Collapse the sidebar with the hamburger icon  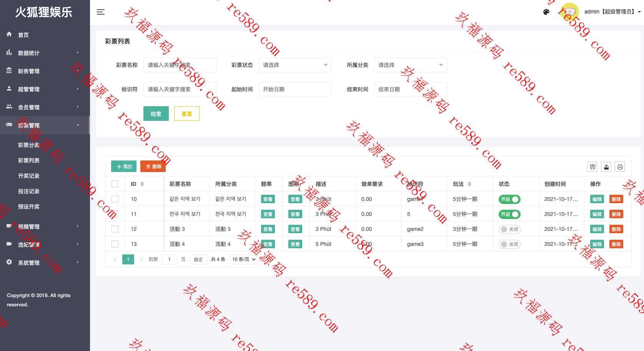click(x=101, y=12)
